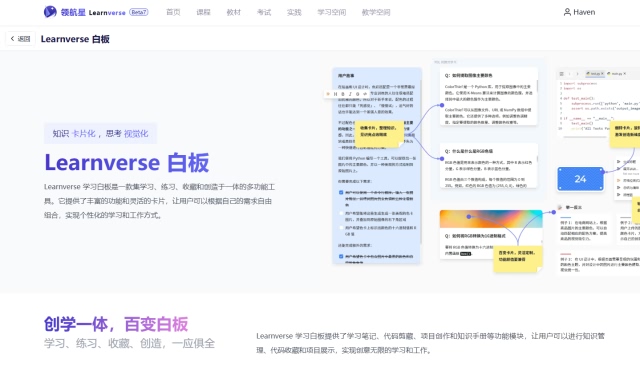
Task: Click the blue note card in hero preview
Action: click(377, 165)
